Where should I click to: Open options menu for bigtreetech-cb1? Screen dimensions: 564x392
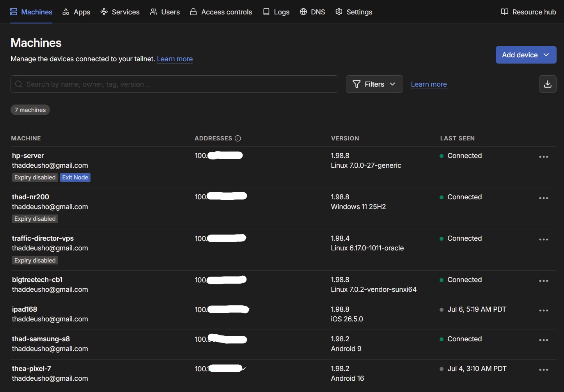(x=544, y=281)
